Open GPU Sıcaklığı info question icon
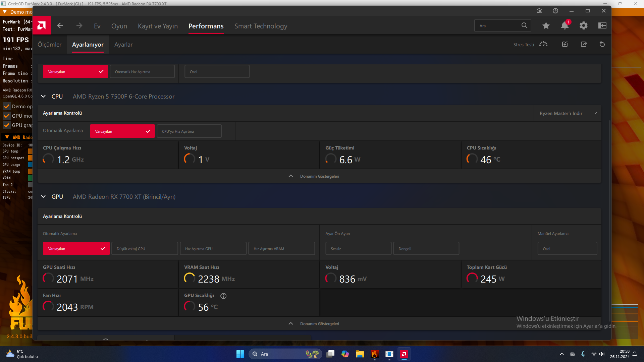644x362 pixels. (x=223, y=296)
